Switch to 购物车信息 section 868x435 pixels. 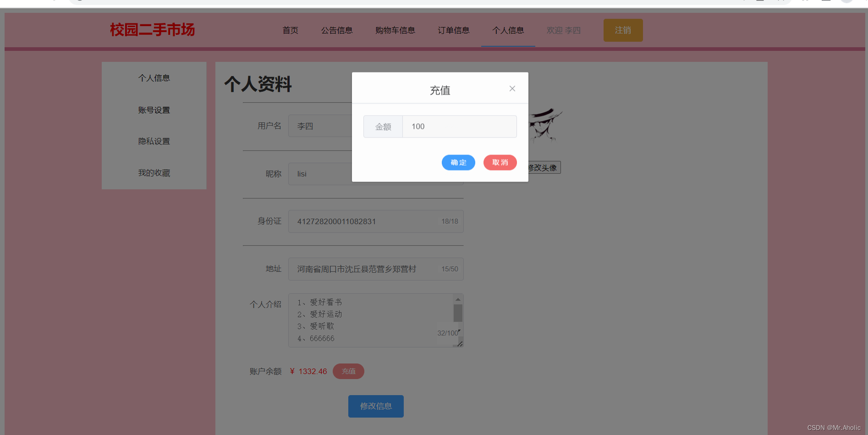tap(395, 30)
